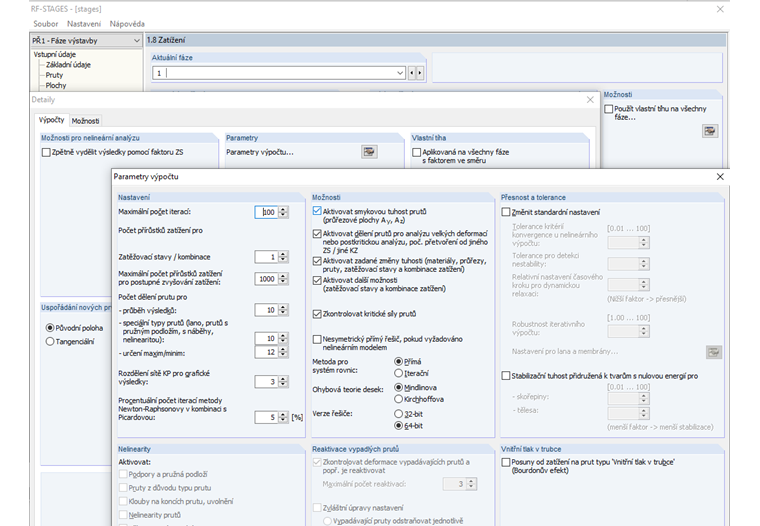Select 64-bit solver version
The height and width of the screenshot is (526, 760).
click(x=398, y=426)
